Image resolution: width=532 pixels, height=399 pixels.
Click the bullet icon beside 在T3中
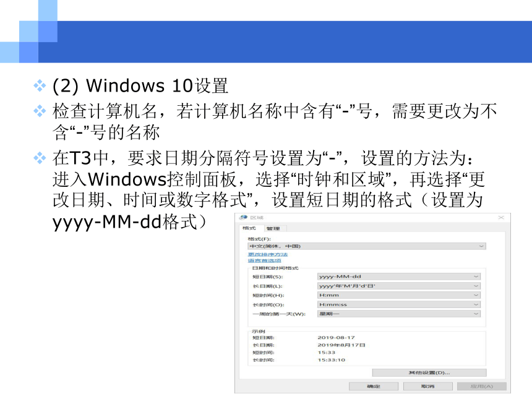click(x=40, y=158)
